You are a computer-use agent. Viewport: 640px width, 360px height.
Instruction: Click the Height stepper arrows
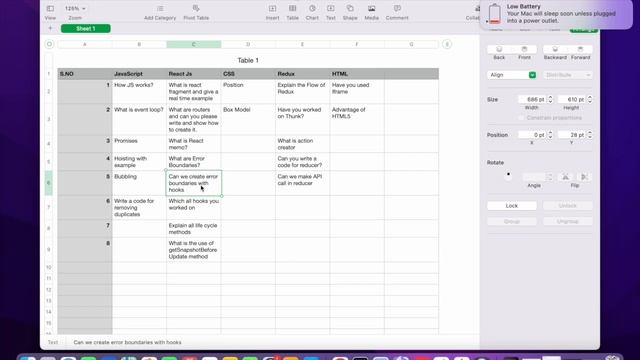(x=590, y=100)
